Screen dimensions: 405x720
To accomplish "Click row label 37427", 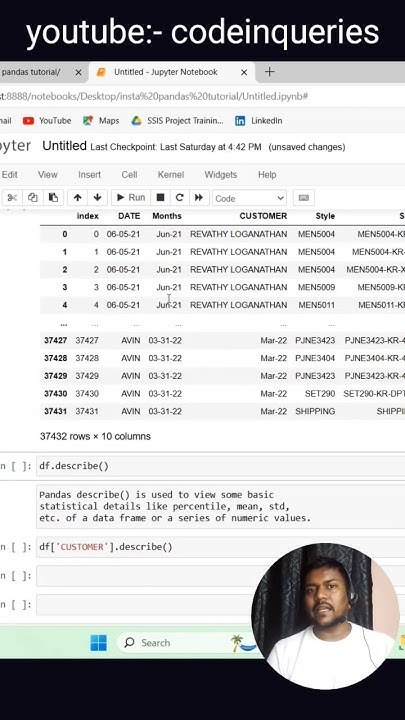I will pyautogui.click(x=56, y=341).
